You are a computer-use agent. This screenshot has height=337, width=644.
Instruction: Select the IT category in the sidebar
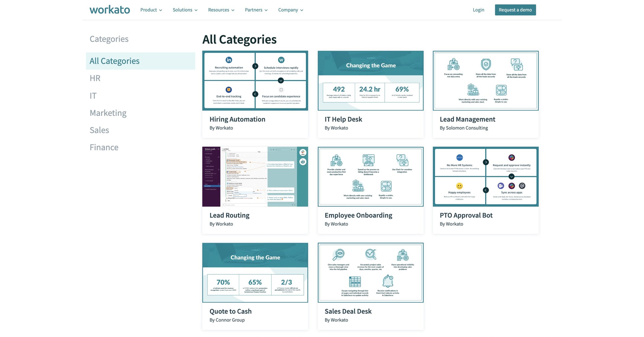[x=93, y=95]
